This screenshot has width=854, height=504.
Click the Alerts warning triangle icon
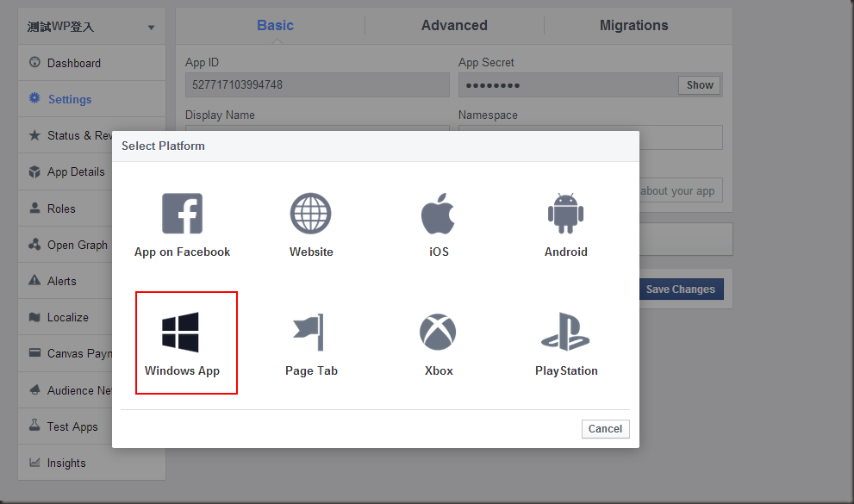coord(34,280)
